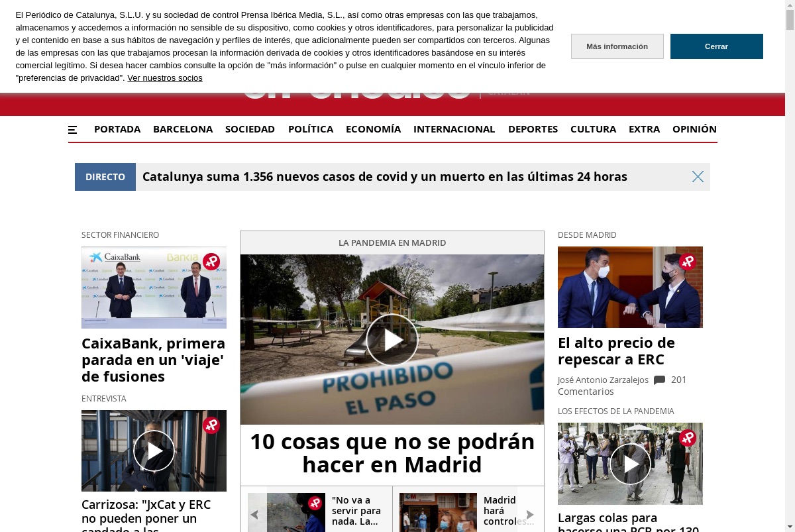
Task: Open DEPORTES section
Action: pos(533,129)
